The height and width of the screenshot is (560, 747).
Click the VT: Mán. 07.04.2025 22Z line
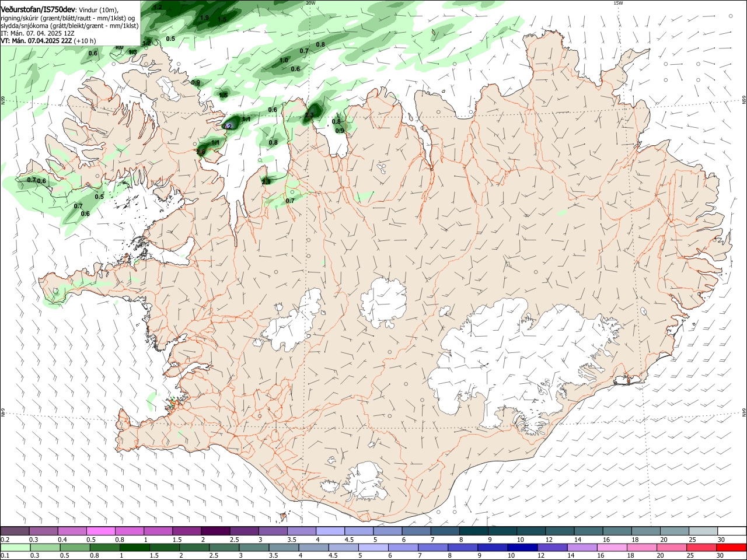tap(36, 41)
